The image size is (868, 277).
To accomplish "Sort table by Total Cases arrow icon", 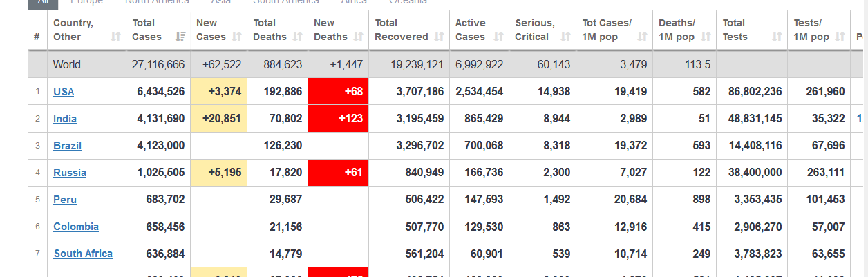I will [x=180, y=37].
